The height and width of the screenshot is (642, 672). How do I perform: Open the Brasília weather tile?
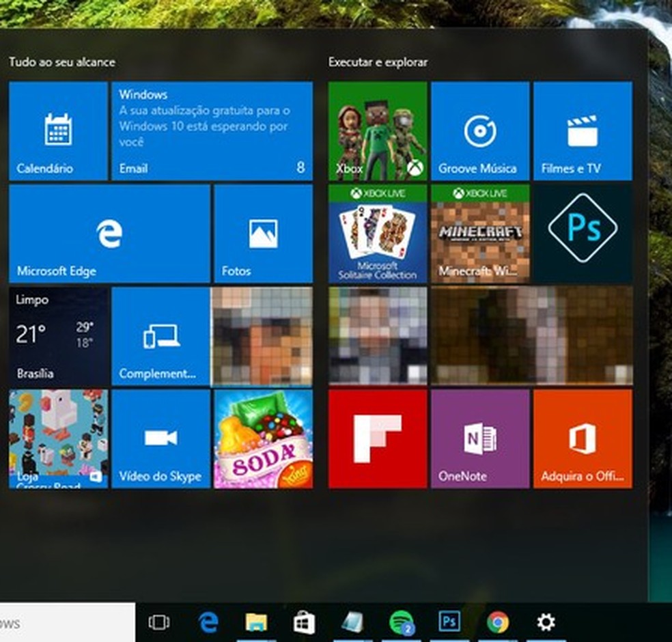[58, 336]
